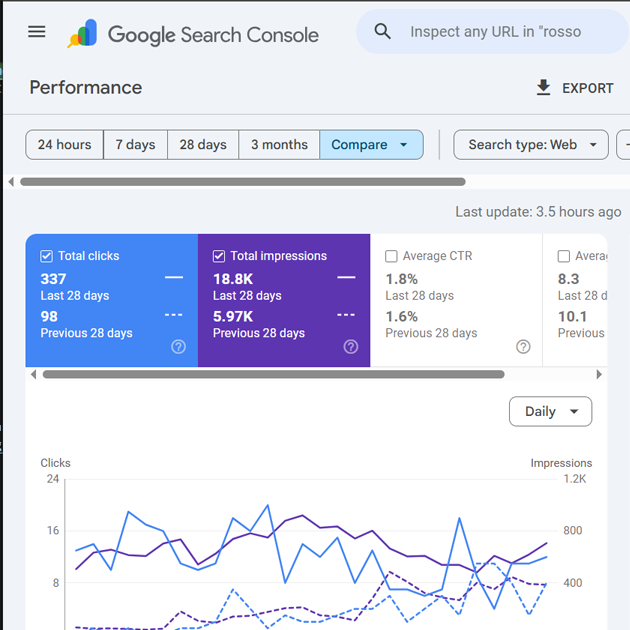The height and width of the screenshot is (630, 630).
Task: Open the Daily granularity dropdown
Action: tap(550, 411)
